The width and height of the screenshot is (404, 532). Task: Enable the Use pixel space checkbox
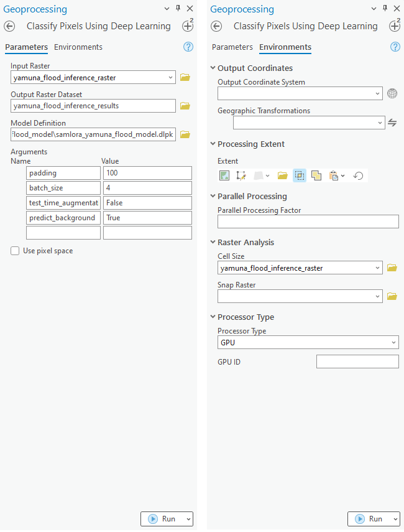(x=15, y=251)
